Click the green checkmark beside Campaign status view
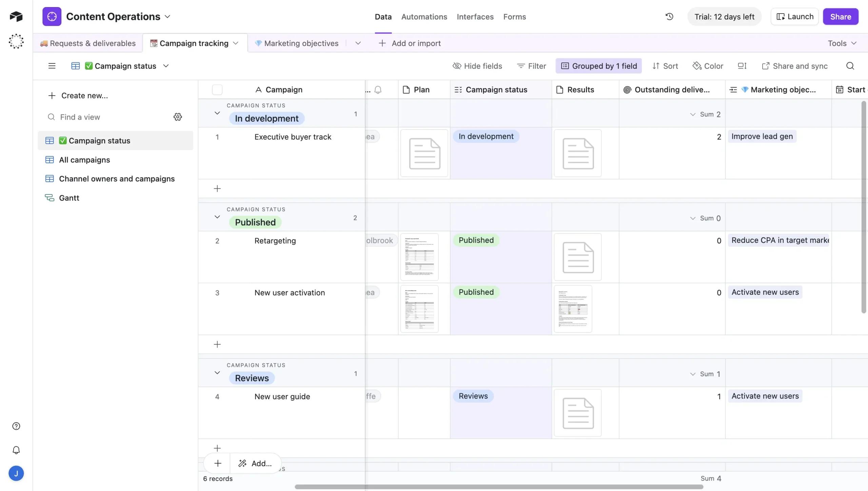 (89, 66)
